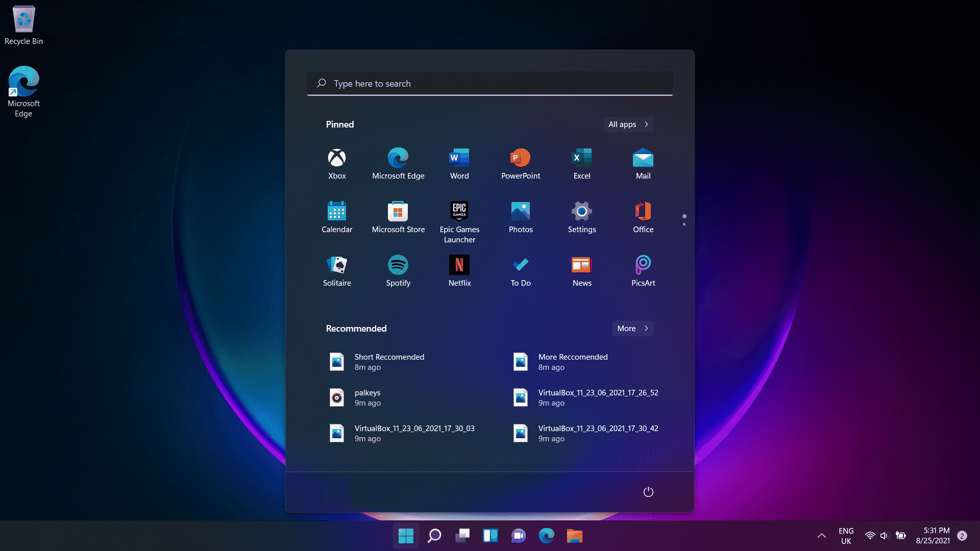Screen dimensions: 980x551
Task: Click Search box to type
Action: click(x=489, y=83)
